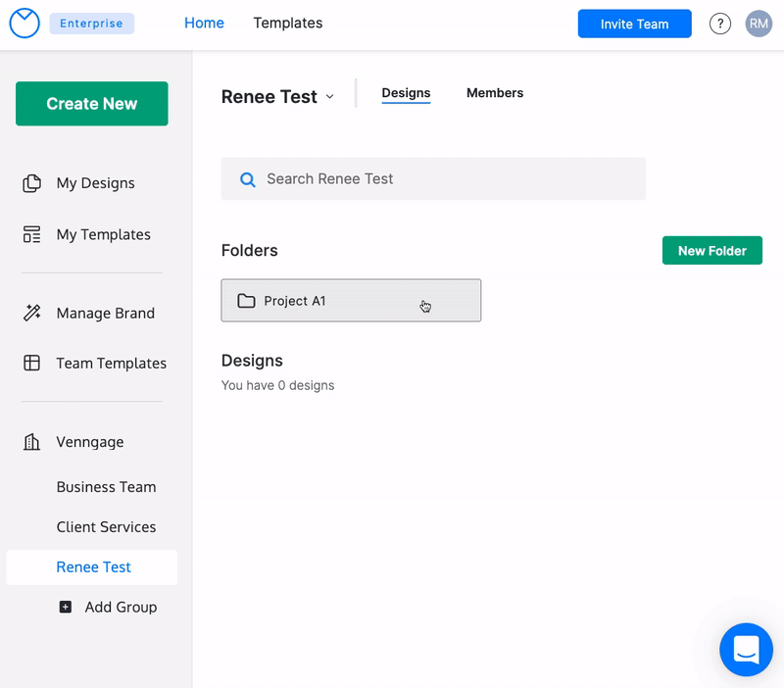Click the Add Group plus icon
784x688 pixels.
coord(66,607)
